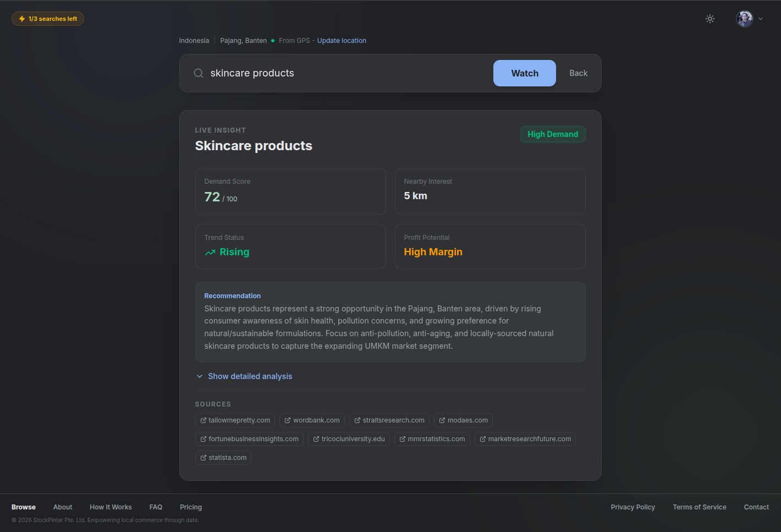Screen dimensions: 781x532
Task: Click the Back button
Action: (x=578, y=73)
